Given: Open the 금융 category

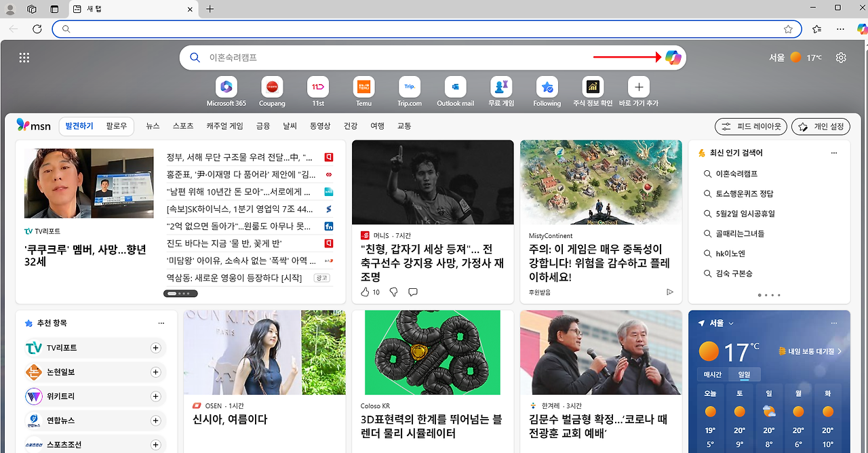Looking at the screenshot, I should pos(263,126).
